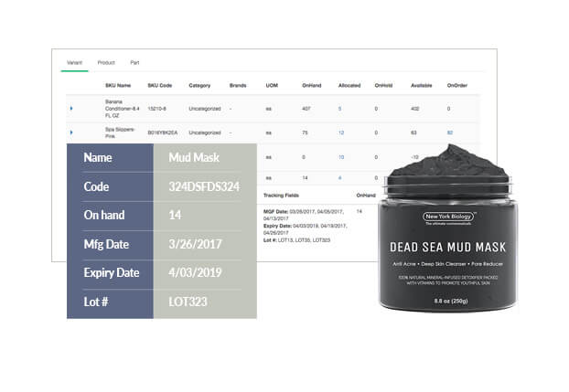Screen dimensions: 569x392
Task: Click Uncategorized in Spa Slippers row
Action: coord(205,132)
